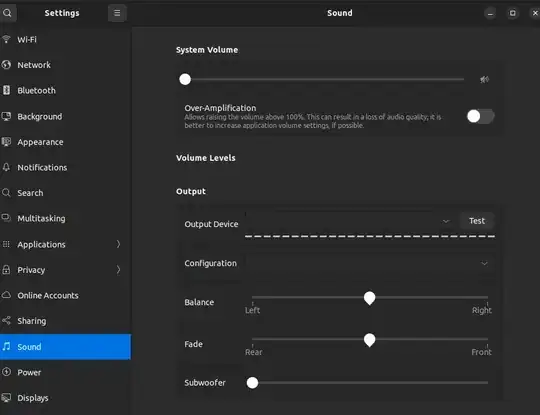540x415 pixels.
Task: Click the 'Volume Levels' heading
Action: 206,158
